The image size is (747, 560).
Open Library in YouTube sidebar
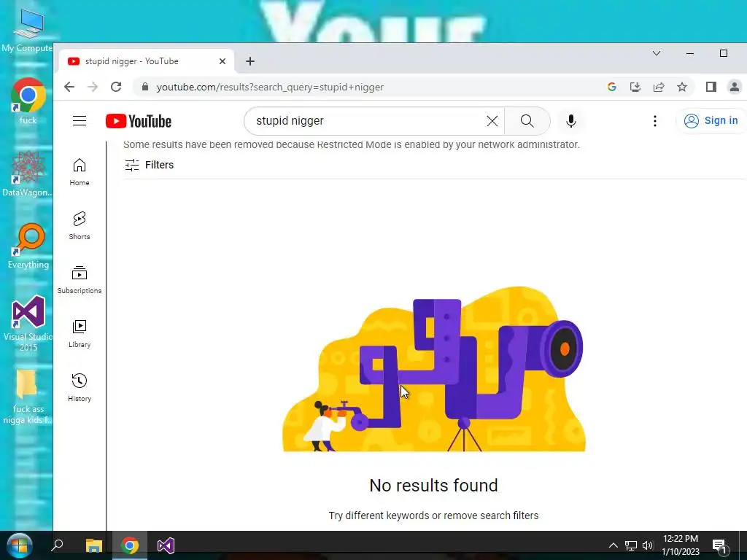(x=79, y=334)
